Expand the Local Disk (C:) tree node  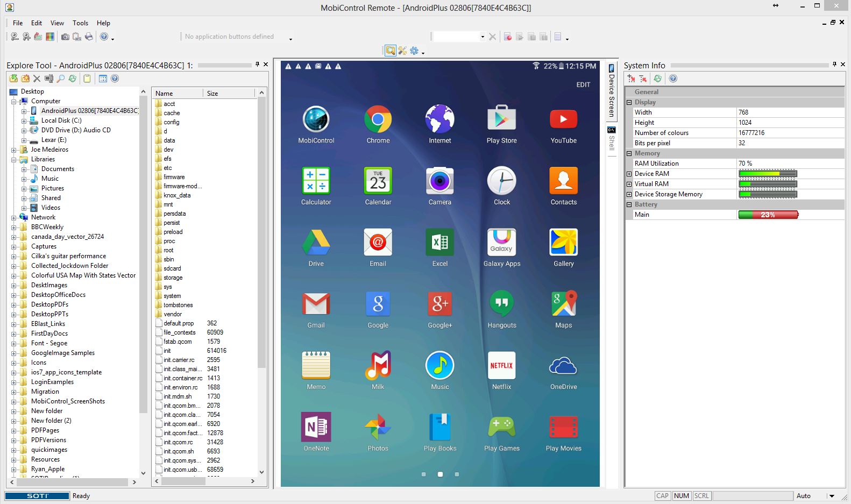pyautogui.click(x=24, y=121)
